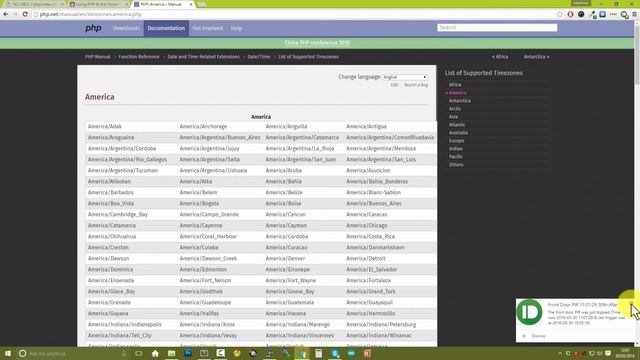The width and height of the screenshot is (640, 360).
Task: Click the home icon in taskbar
Action: (x=155, y=353)
